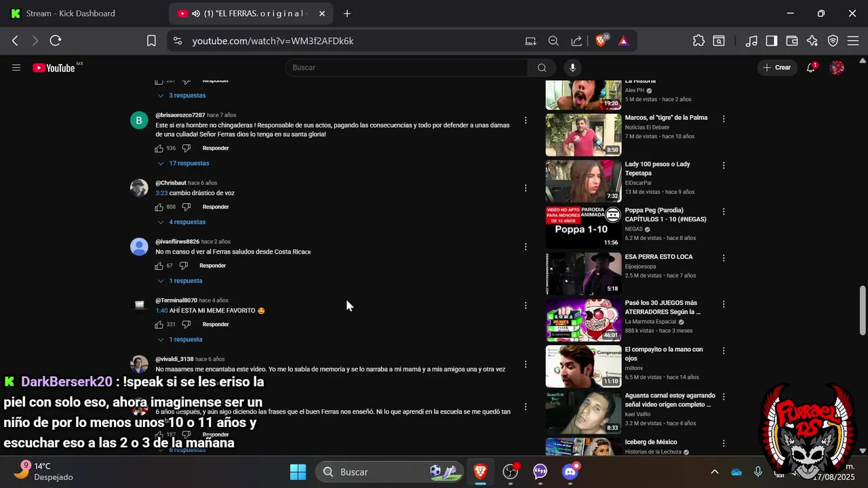Jump to timestamp 1:40 in Terminal8070 comment
Viewport: 868px width, 488px height.
tap(161, 310)
